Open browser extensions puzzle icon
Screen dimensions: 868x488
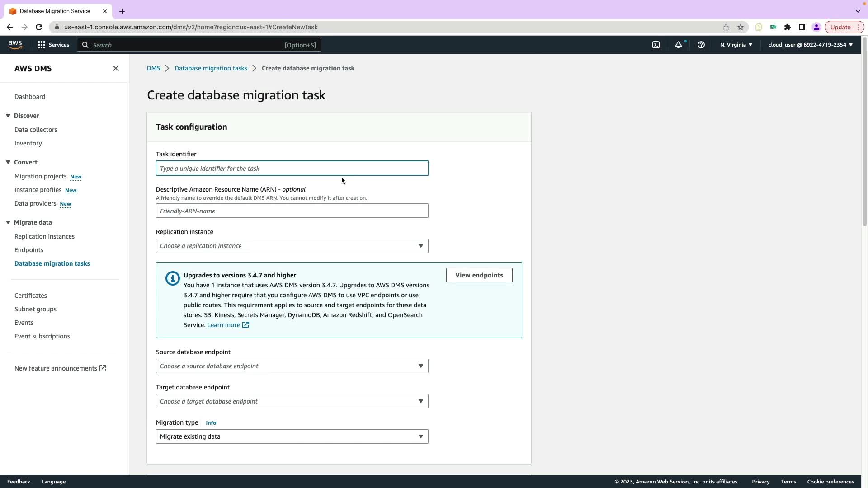788,27
